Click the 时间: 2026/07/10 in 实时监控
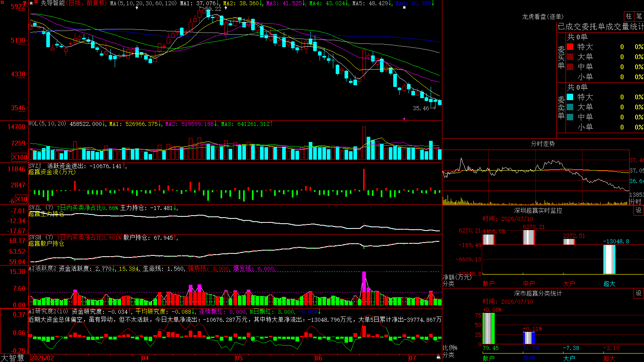The height and width of the screenshot is (362, 644). pyautogui.click(x=508, y=219)
